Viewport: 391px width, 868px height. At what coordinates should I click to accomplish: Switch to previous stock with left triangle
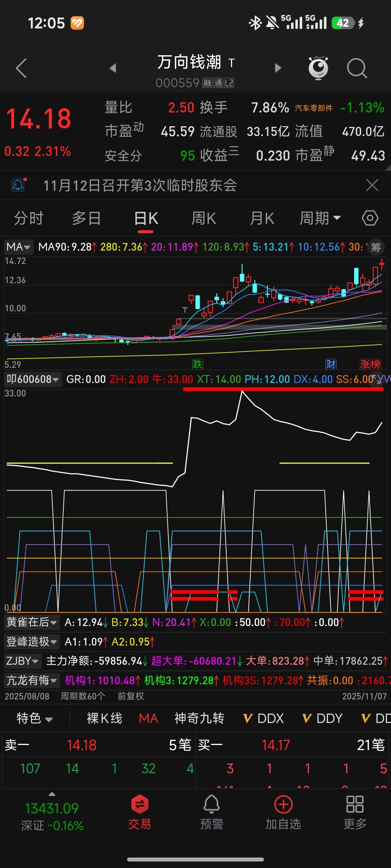[113, 68]
